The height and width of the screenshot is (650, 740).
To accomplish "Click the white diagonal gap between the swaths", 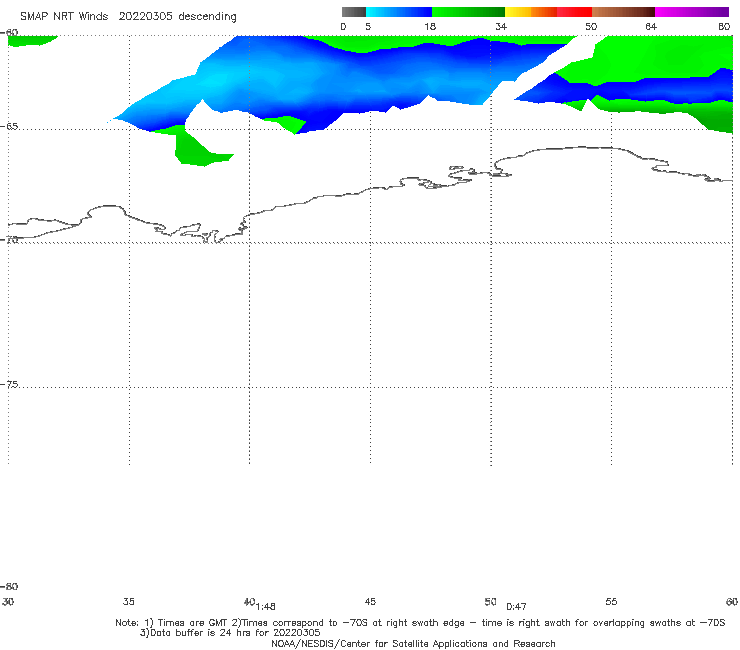I will (543, 68).
